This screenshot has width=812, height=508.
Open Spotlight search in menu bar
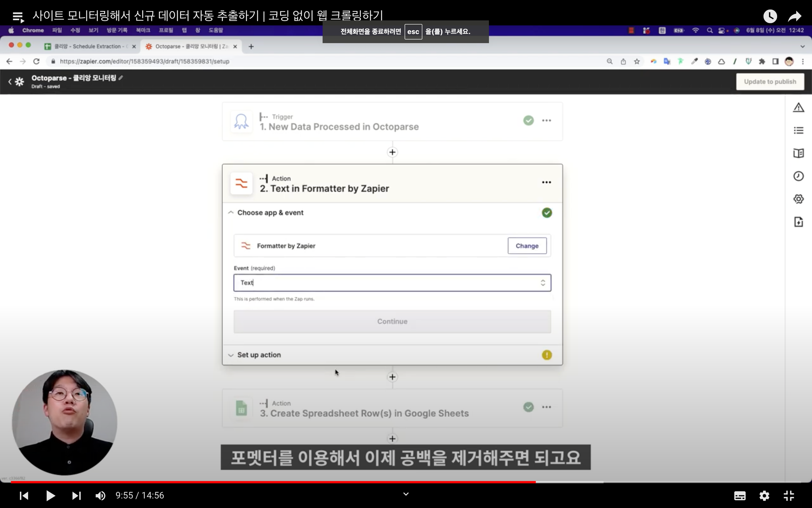pos(710,30)
